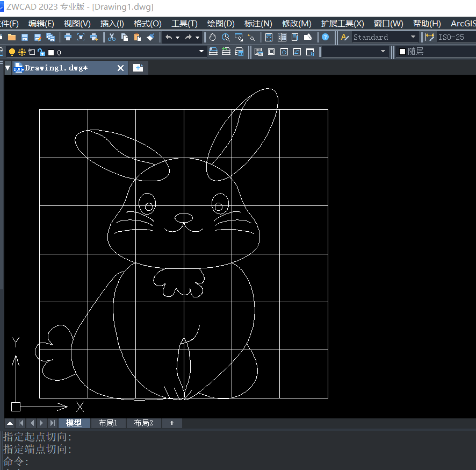Expand the layer list dropdown
Screen dimensions: 476x470
pos(201,51)
